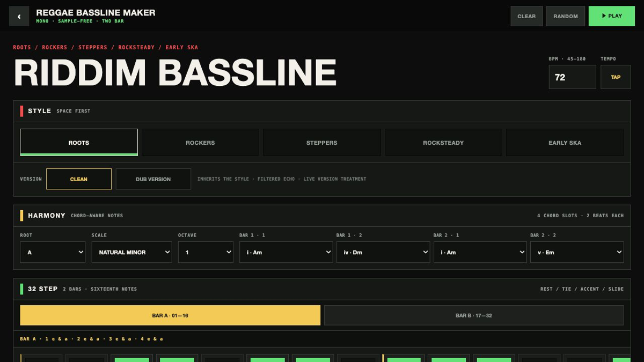Change the Bar 1 · 1 chord
The width and height of the screenshot is (644, 362).
(x=286, y=252)
